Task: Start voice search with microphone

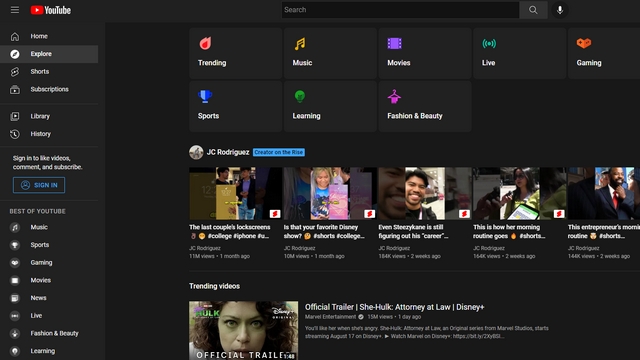Action: point(560,10)
